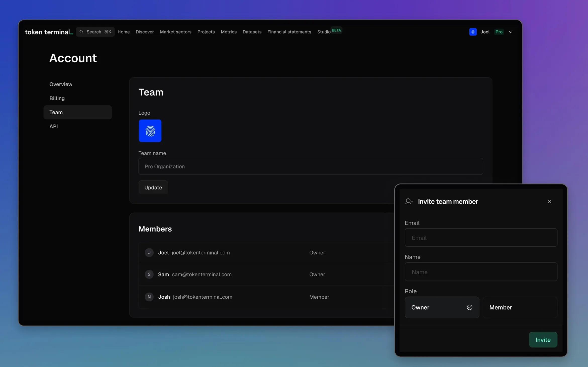
Task: Click the Update button
Action: (x=153, y=187)
